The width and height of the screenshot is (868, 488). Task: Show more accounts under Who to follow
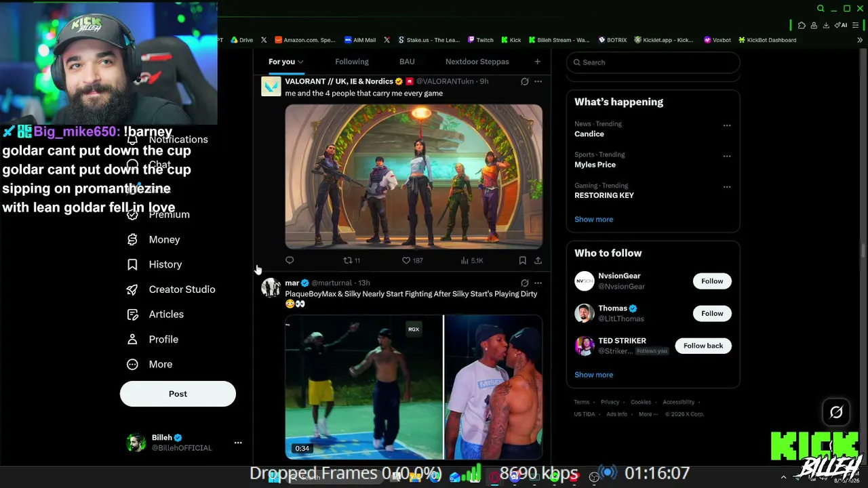593,375
